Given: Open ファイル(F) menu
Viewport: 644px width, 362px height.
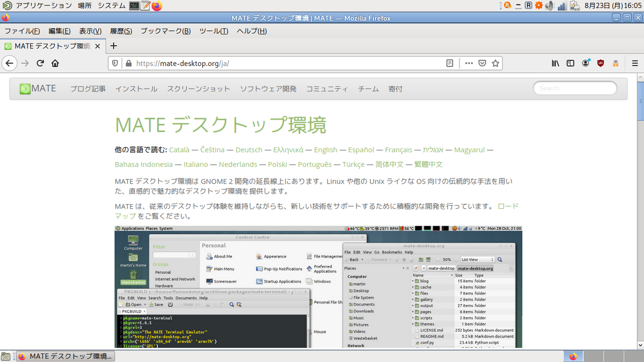Looking at the screenshot, I should point(22,31).
